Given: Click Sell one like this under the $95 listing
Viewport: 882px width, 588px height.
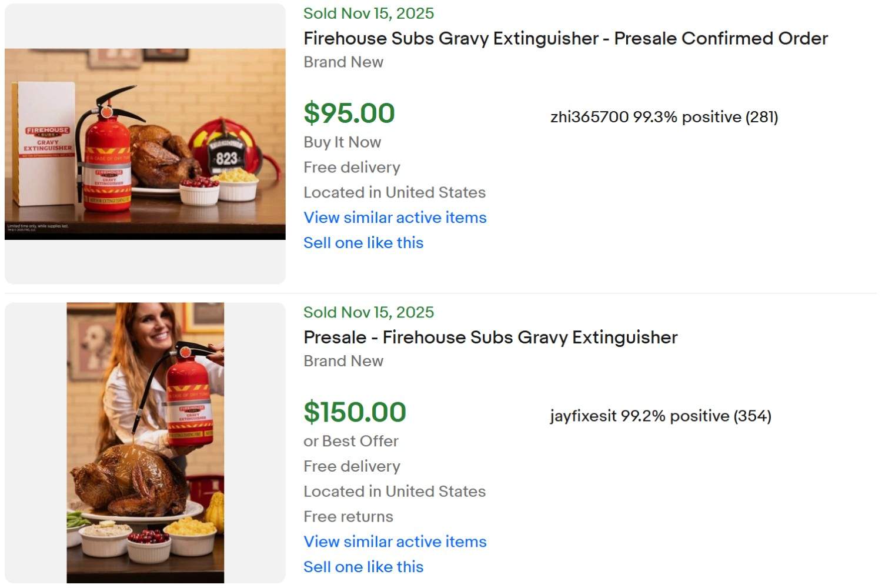Looking at the screenshot, I should pyautogui.click(x=363, y=242).
